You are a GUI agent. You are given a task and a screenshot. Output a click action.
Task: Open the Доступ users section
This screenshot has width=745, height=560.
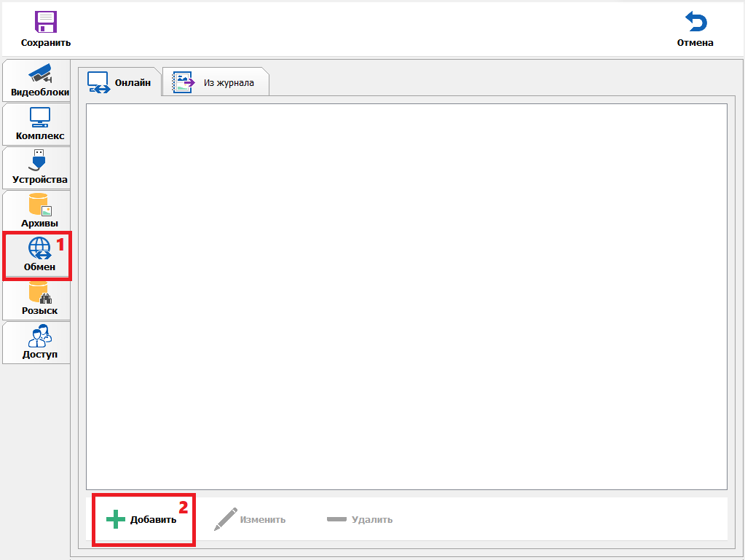(39, 343)
